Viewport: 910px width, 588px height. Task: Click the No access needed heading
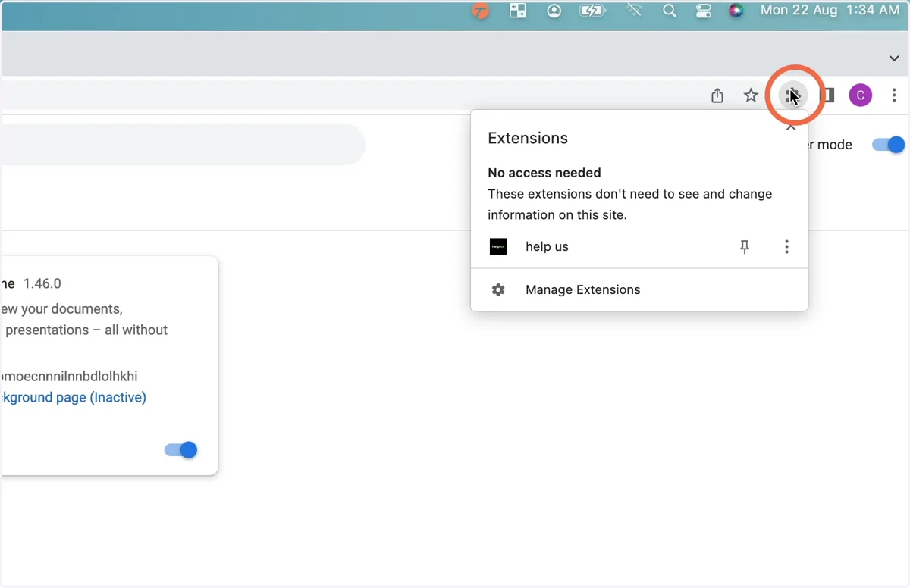(x=544, y=173)
